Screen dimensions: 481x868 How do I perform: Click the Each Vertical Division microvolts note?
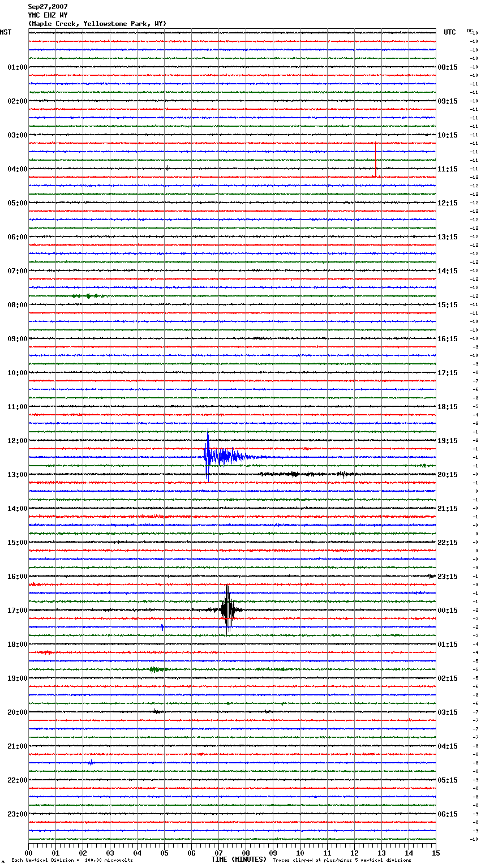tap(72, 860)
